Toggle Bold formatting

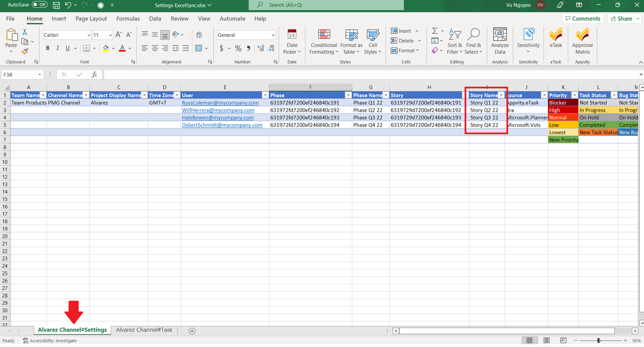pyautogui.click(x=48, y=48)
